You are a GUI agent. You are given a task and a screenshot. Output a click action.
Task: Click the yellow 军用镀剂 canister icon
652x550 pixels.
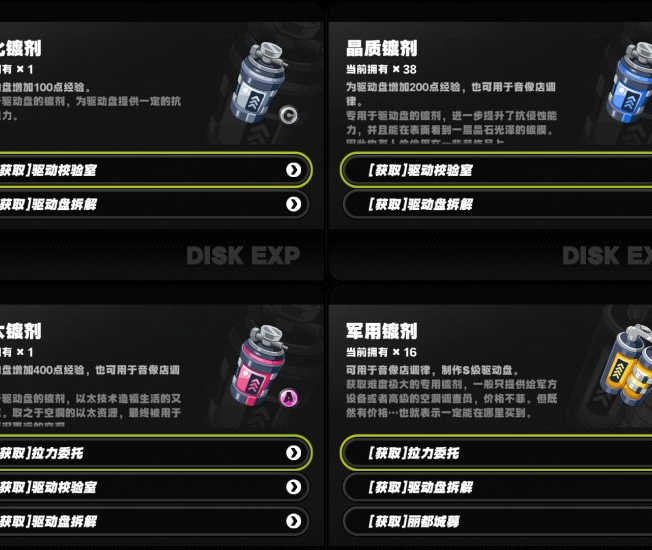click(x=626, y=366)
